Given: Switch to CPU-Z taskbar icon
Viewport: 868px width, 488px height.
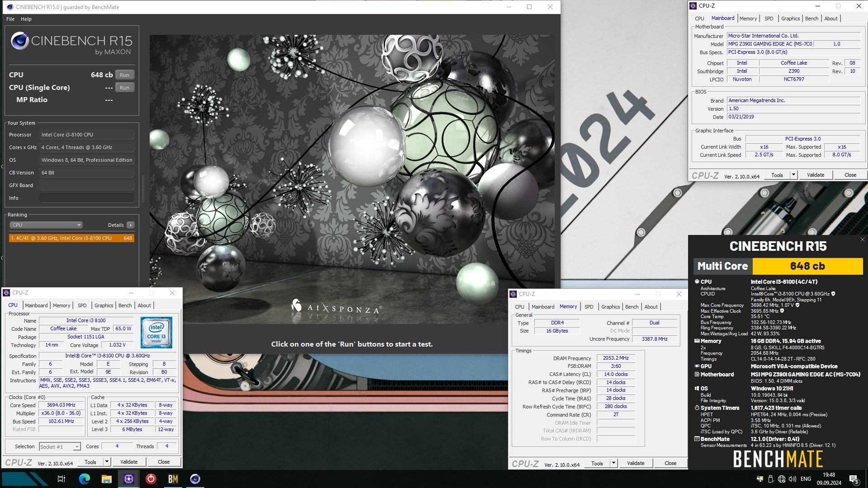Looking at the screenshot, I should click(x=129, y=479).
